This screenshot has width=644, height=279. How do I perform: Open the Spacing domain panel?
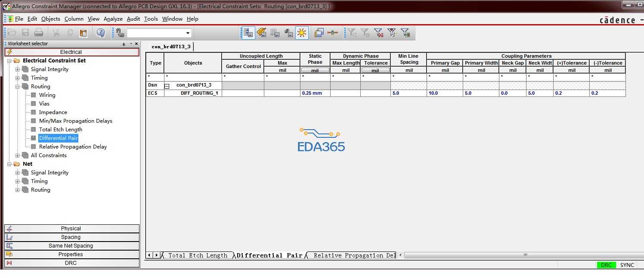tap(72, 237)
